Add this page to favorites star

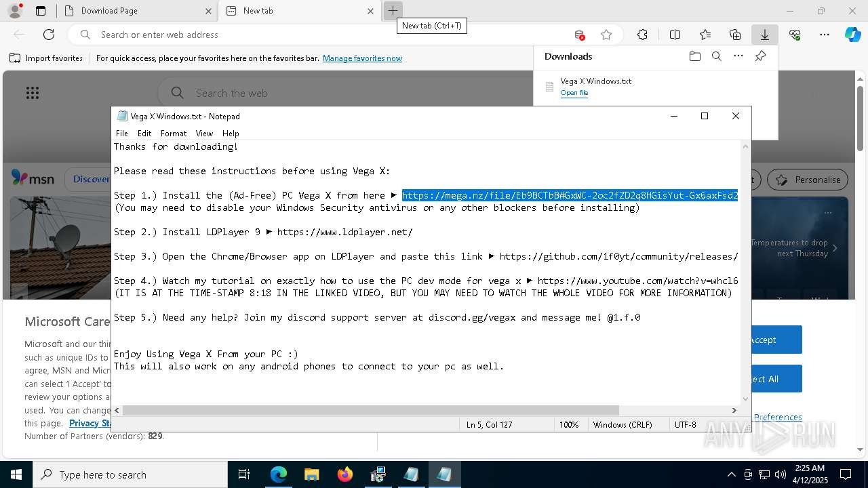pyautogui.click(x=606, y=35)
